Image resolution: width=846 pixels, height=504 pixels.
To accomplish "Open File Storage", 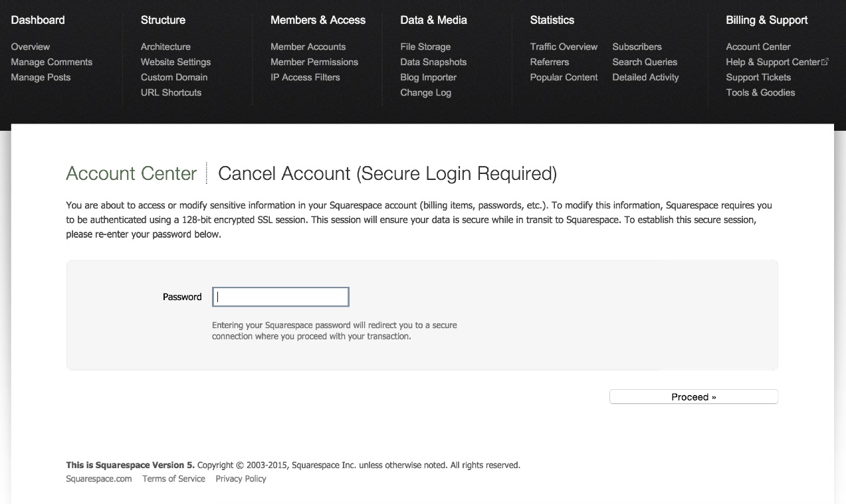I will pyautogui.click(x=425, y=46).
